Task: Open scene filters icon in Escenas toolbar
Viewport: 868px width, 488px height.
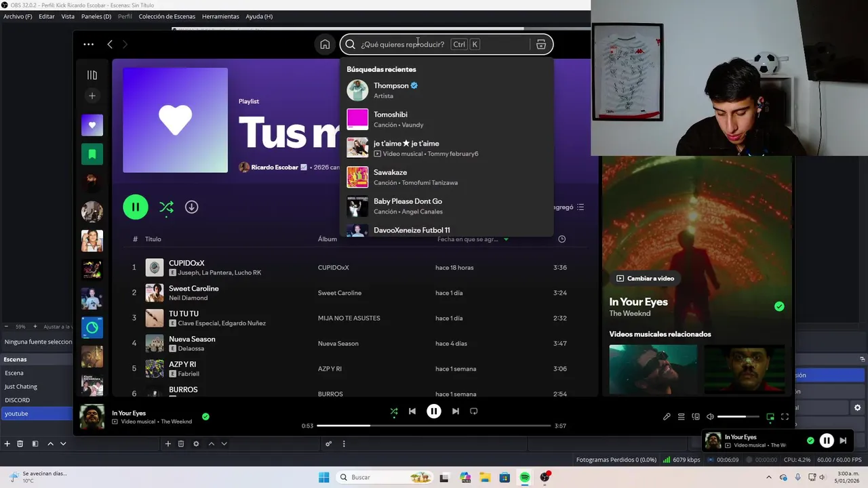Action: 35,444
